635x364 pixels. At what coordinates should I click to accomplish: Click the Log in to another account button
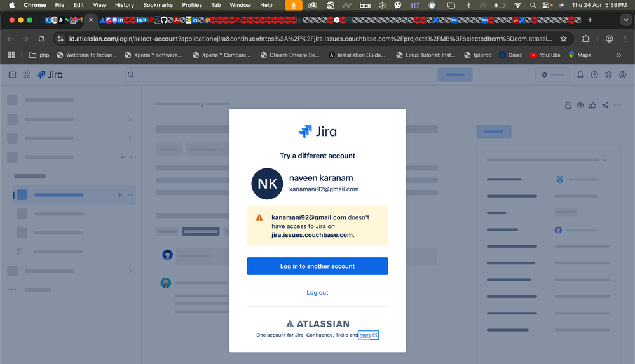(x=317, y=266)
